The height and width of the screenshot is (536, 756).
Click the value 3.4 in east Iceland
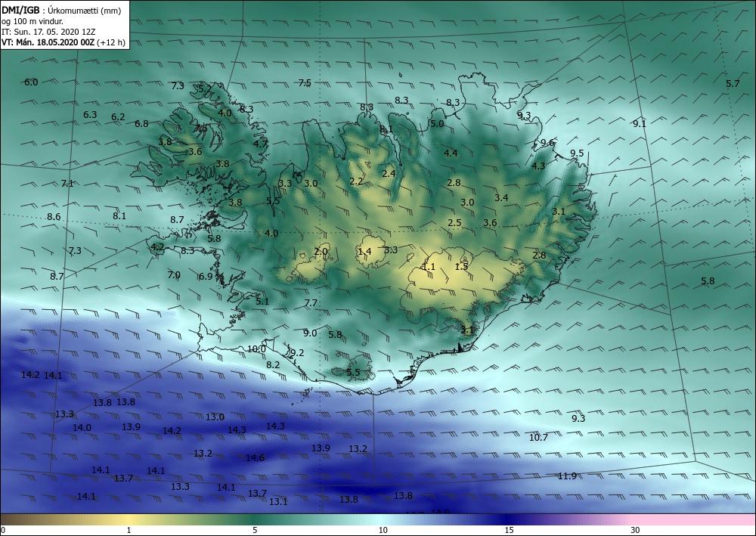click(x=501, y=197)
